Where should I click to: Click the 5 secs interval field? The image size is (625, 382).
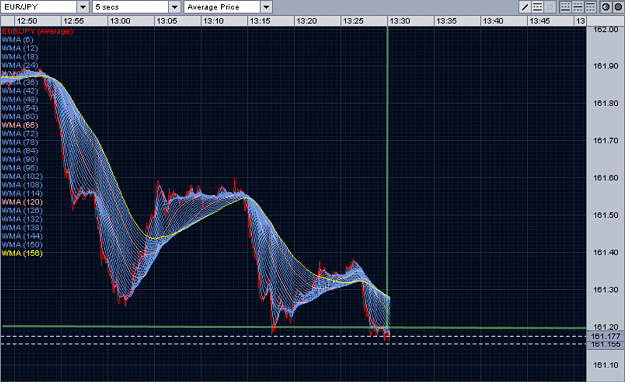[131, 7]
